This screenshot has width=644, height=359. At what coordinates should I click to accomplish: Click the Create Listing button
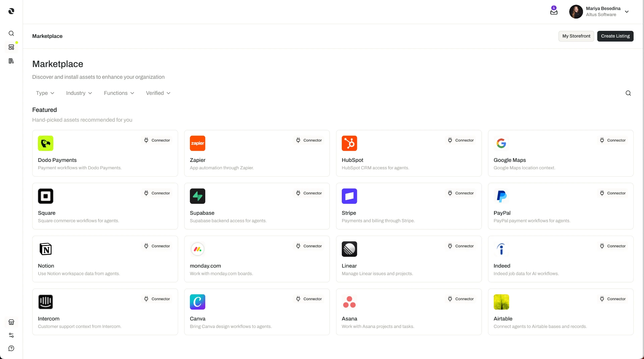(615, 36)
